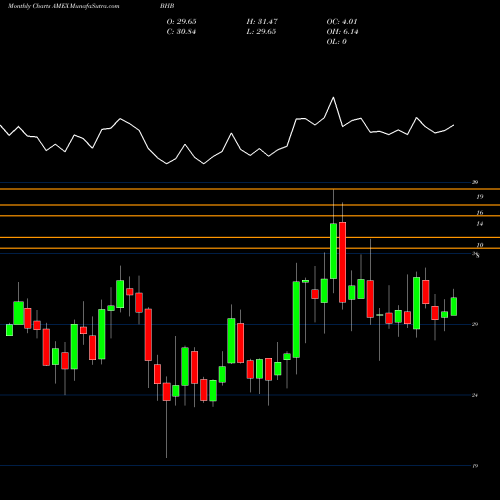Click the OL: 0 reading
This screenshot has width=500, height=500.
pos(336,42)
